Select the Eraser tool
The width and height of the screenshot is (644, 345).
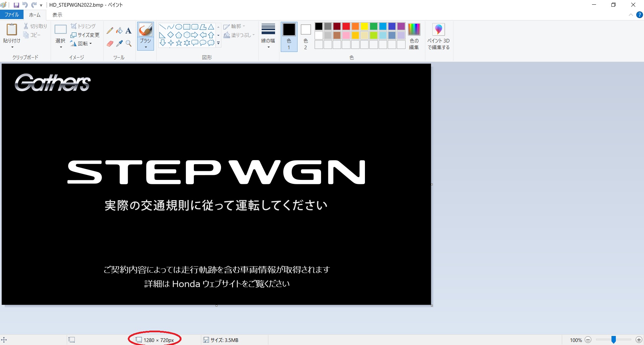click(110, 44)
